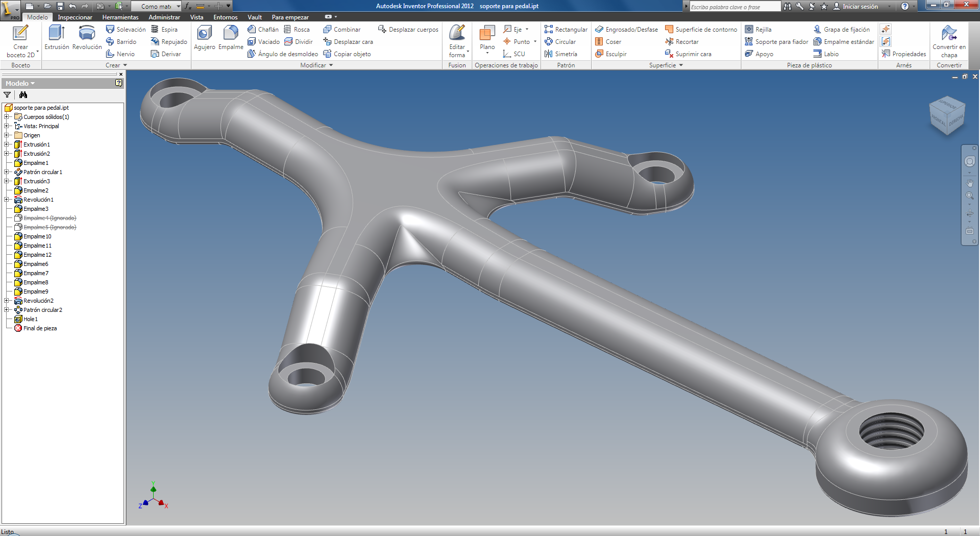The width and height of the screenshot is (980, 536).
Task: Open the Entornos tab
Action: (226, 17)
